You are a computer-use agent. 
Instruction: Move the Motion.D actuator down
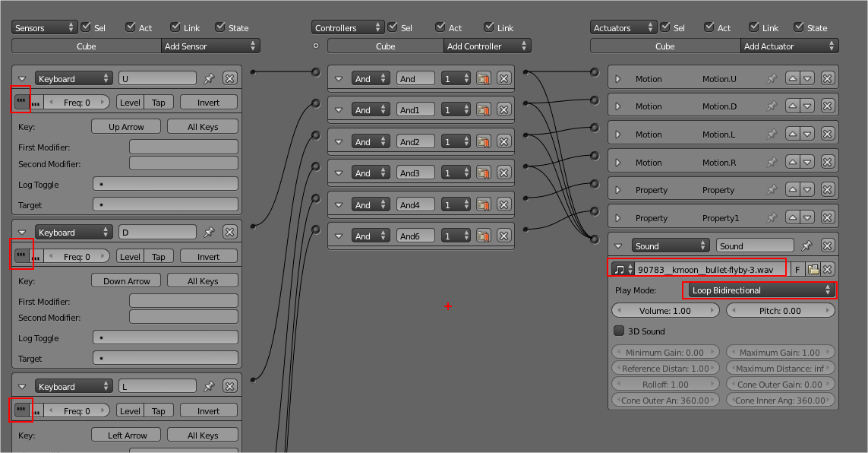click(808, 106)
